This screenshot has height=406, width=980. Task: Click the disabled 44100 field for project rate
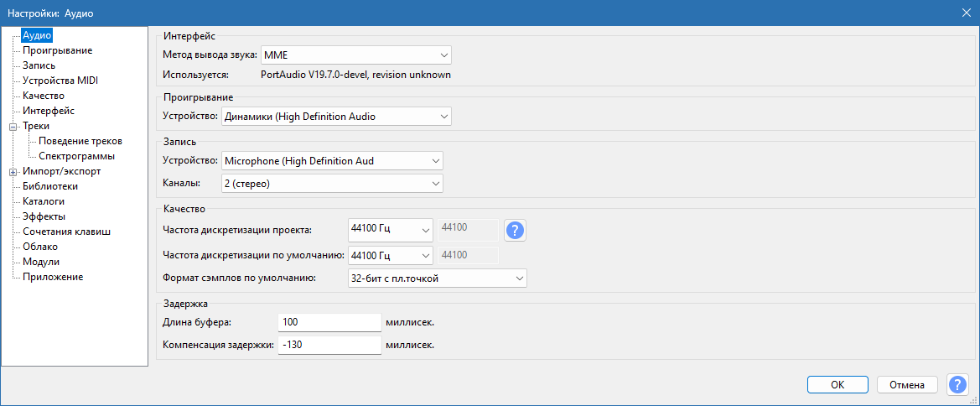[x=468, y=230]
